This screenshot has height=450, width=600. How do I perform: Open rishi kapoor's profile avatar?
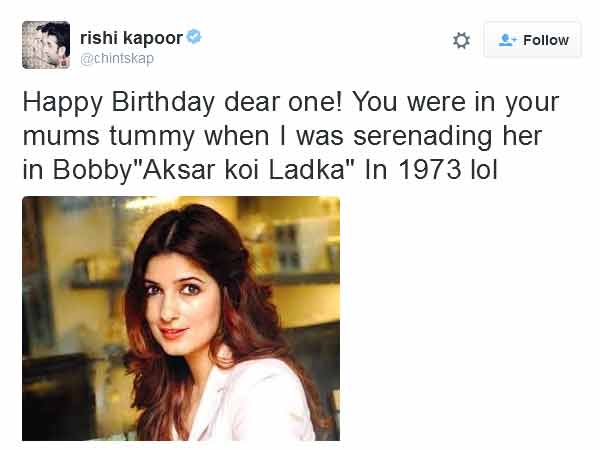click(x=46, y=45)
